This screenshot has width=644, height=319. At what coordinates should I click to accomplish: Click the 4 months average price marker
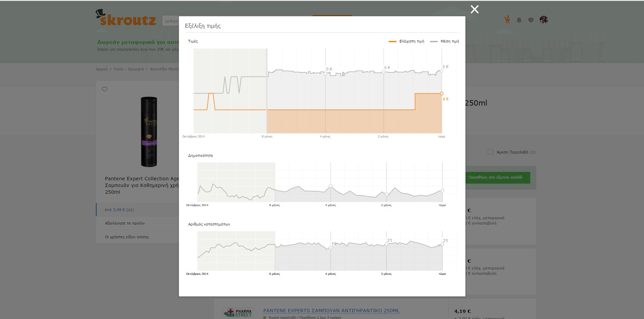pos(325,73)
